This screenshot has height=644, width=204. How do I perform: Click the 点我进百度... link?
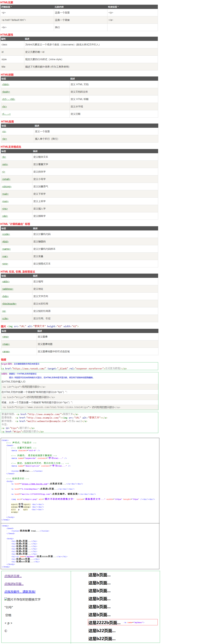[13, 576]
